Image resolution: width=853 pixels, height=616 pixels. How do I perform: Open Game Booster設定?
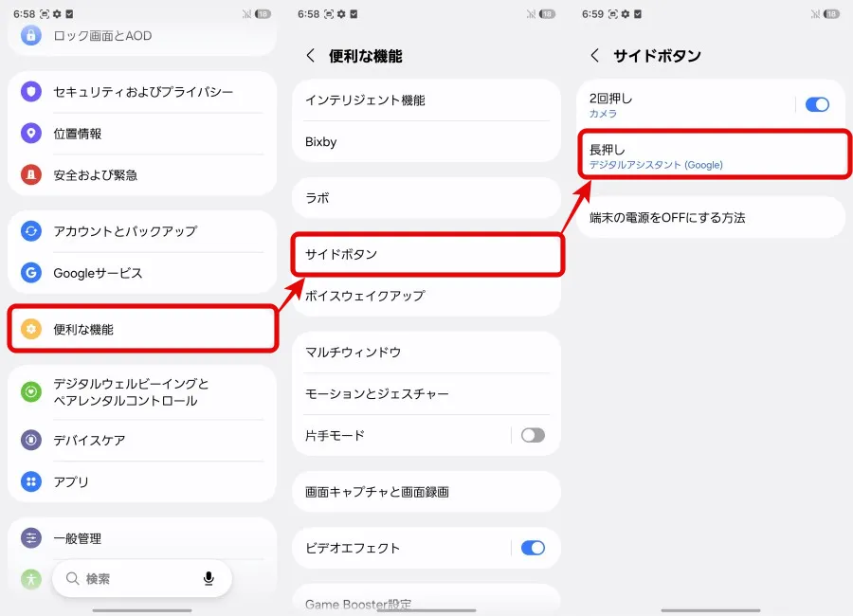pos(426,600)
